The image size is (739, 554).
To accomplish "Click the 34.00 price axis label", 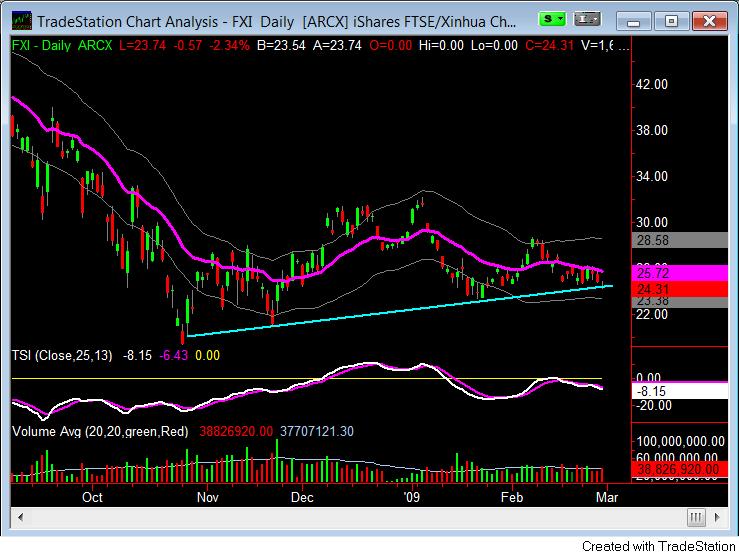I will pos(652,176).
